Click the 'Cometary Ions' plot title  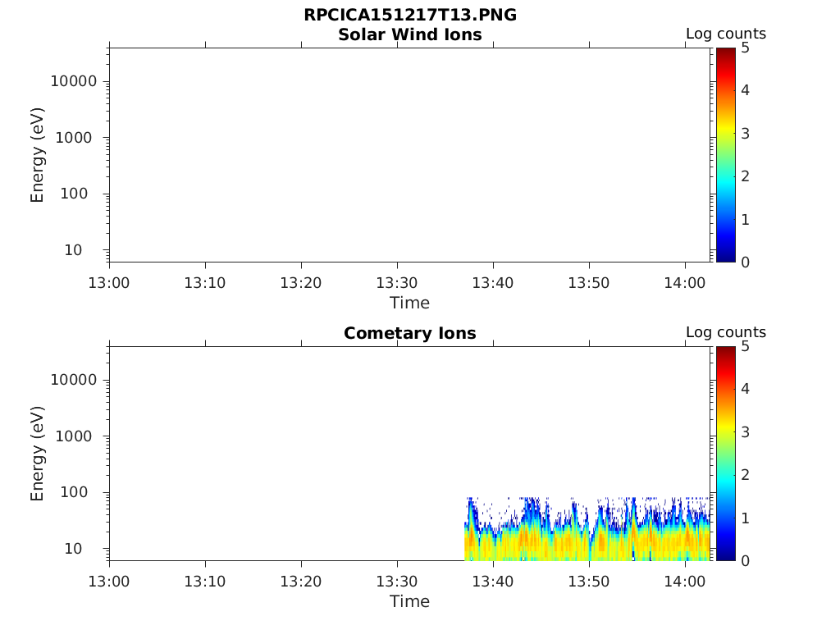click(410, 333)
